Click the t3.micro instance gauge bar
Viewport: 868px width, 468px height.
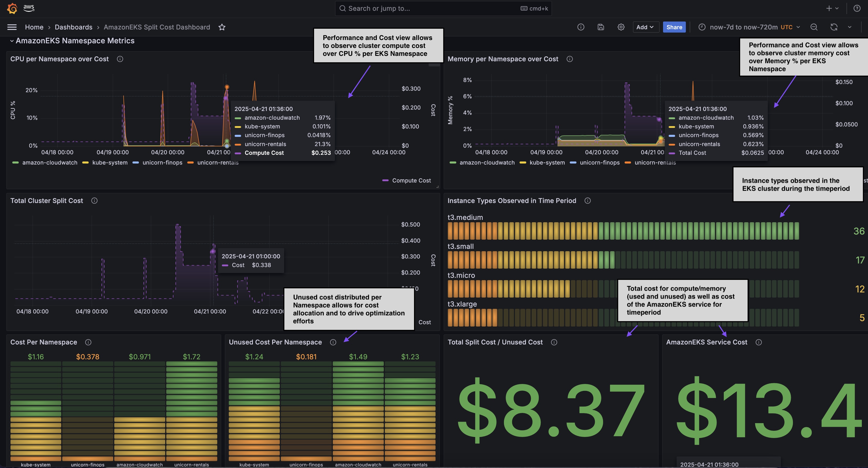point(623,289)
